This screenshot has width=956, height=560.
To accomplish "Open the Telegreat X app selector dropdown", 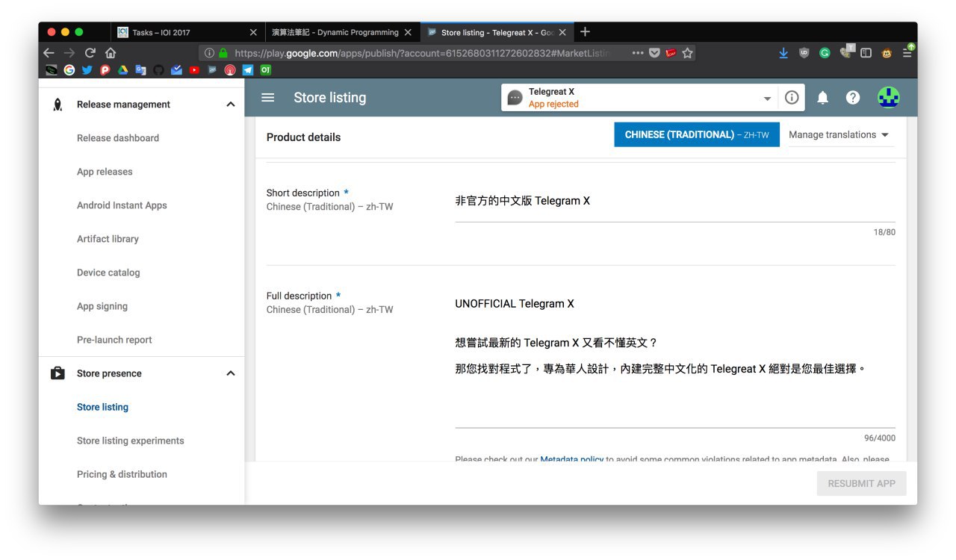I will (x=767, y=99).
